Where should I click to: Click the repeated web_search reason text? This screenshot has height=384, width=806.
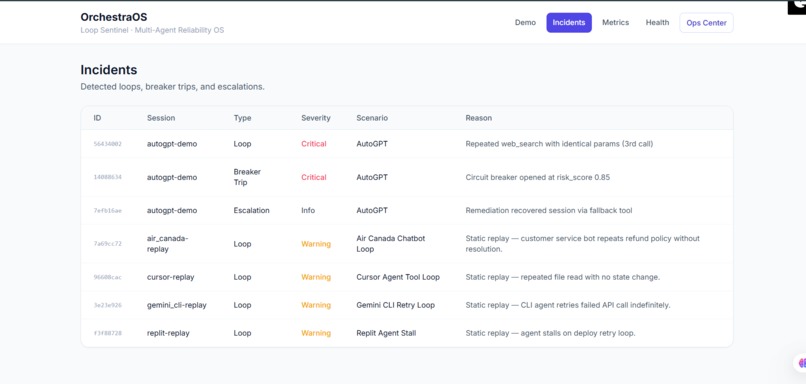pos(559,144)
